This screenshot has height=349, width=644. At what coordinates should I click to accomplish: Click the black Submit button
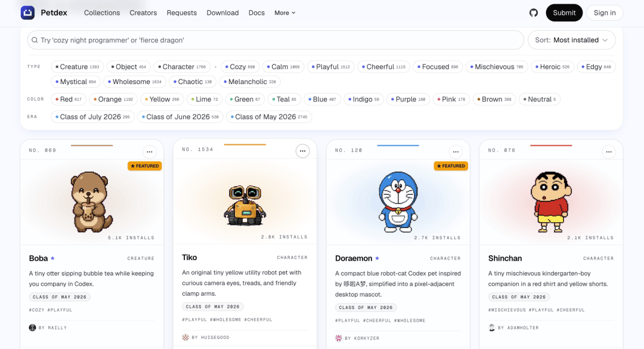[x=564, y=13]
